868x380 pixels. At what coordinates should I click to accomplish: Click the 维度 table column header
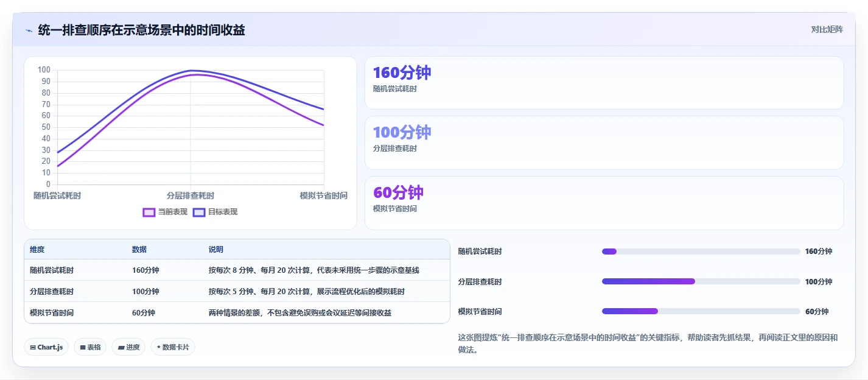coord(37,250)
